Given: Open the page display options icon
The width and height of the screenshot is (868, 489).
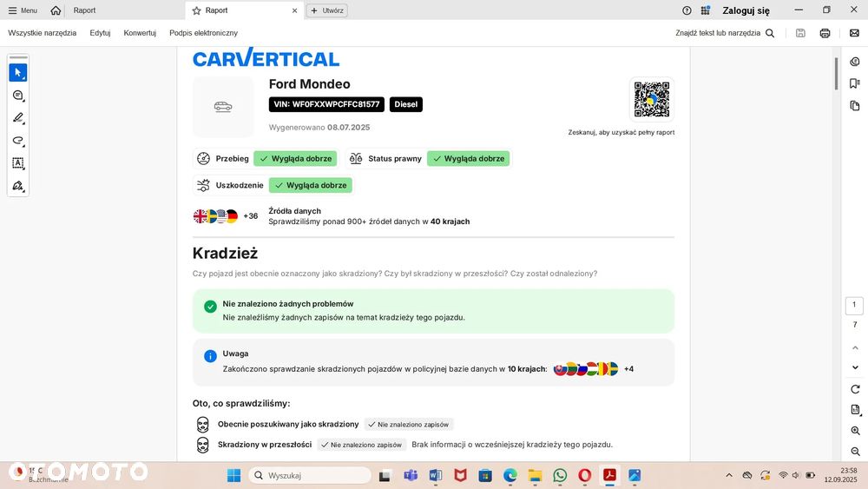Looking at the screenshot, I should tap(855, 410).
